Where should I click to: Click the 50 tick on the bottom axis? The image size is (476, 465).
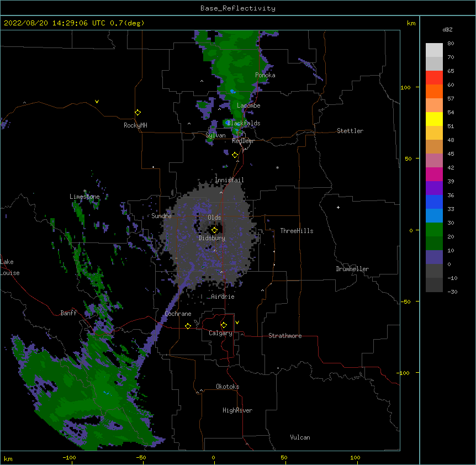click(x=284, y=457)
